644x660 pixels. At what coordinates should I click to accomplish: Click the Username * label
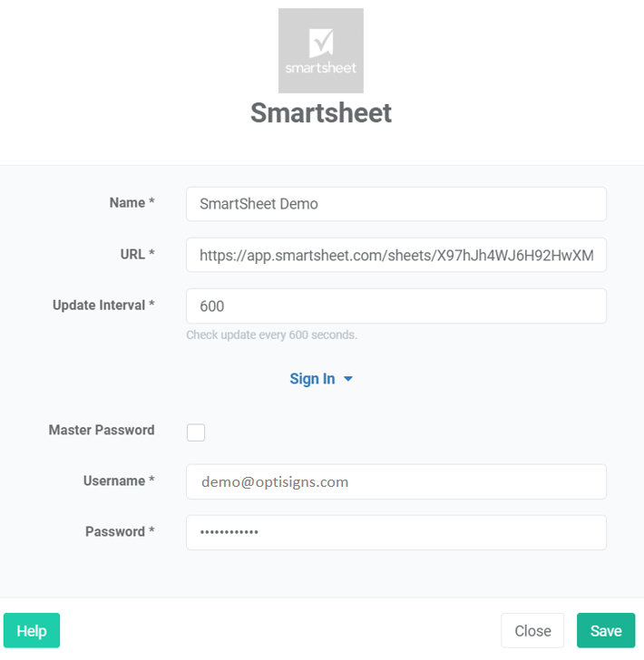[x=119, y=480]
